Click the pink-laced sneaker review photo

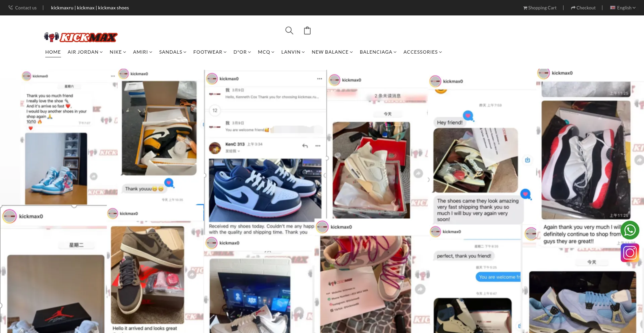pyautogui.click(x=366, y=284)
